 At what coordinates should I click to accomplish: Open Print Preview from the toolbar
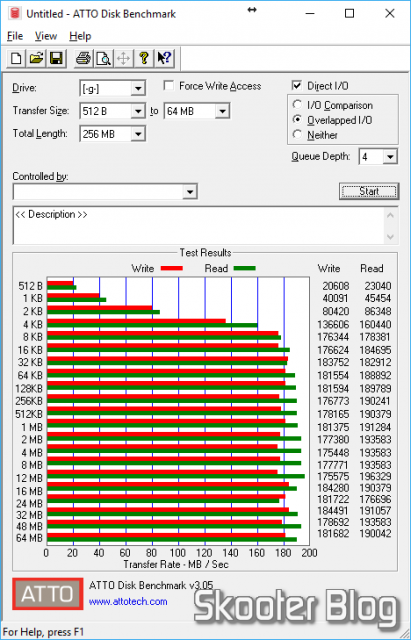tap(104, 58)
